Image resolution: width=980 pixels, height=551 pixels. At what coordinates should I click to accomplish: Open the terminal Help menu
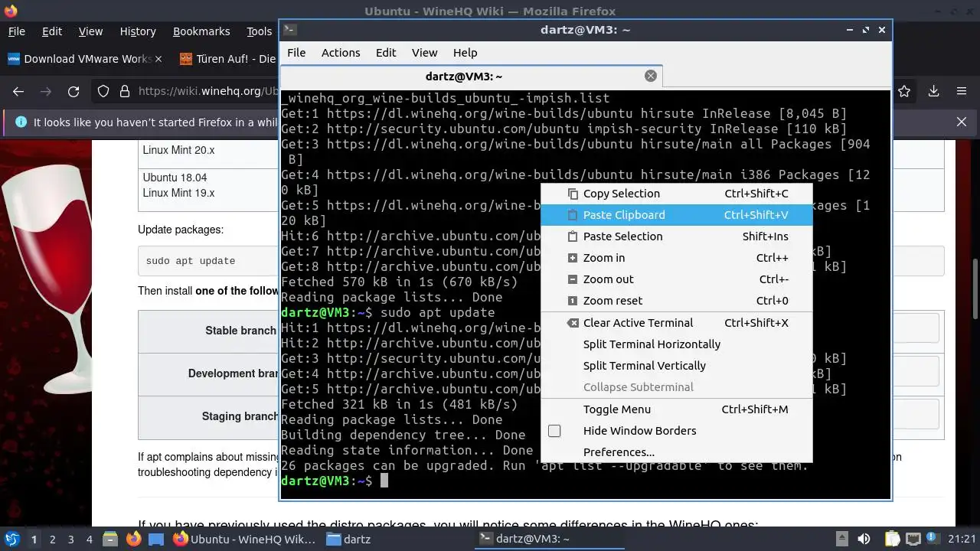click(x=465, y=53)
